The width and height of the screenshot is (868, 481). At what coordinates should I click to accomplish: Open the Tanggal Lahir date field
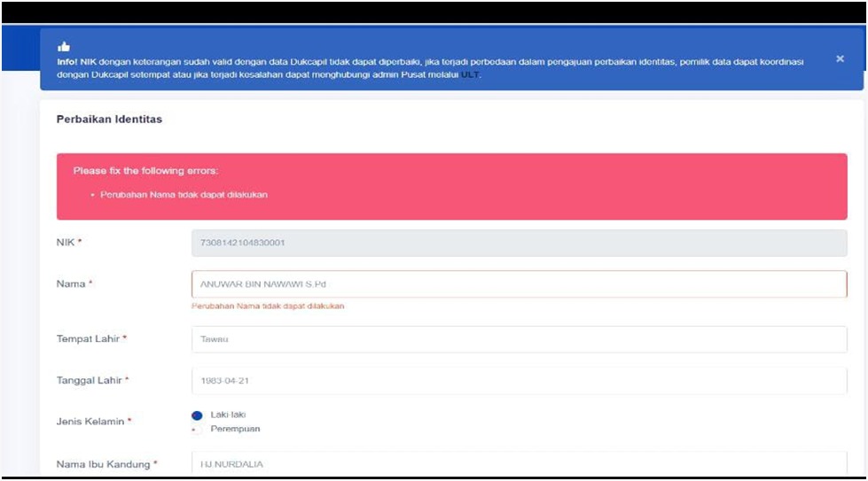point(519,380)
